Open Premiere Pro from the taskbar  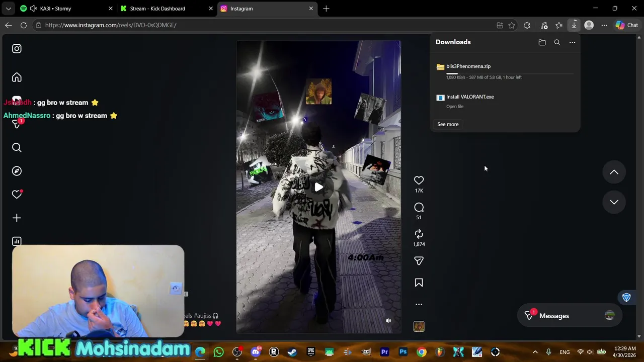(385, 352)
